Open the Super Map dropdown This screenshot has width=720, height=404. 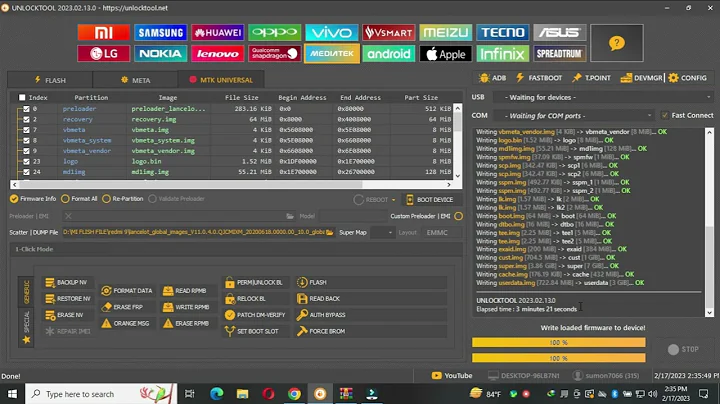coord(382,233)
